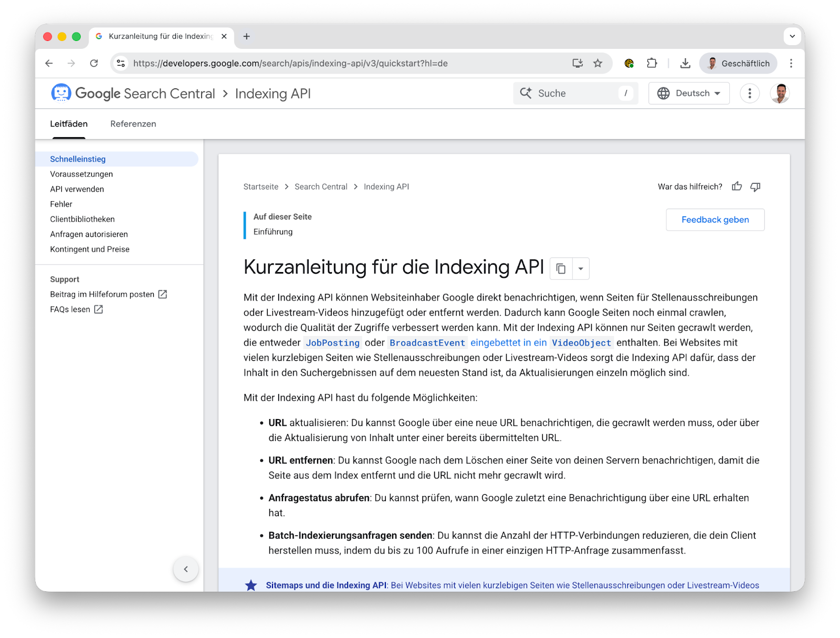The width and height of the screenshot is (840, 638).
Task: Focus the Suche search field
Action: point(575,93)
